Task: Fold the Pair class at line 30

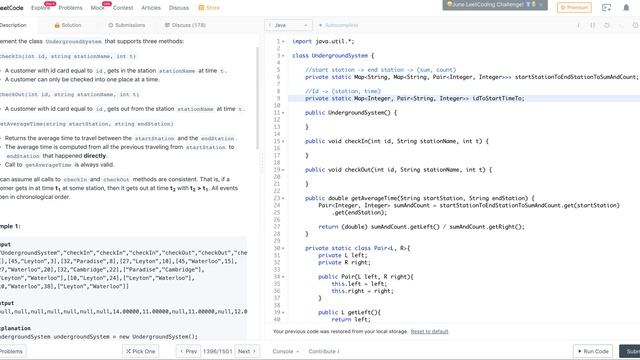Action: click(284, 249)
